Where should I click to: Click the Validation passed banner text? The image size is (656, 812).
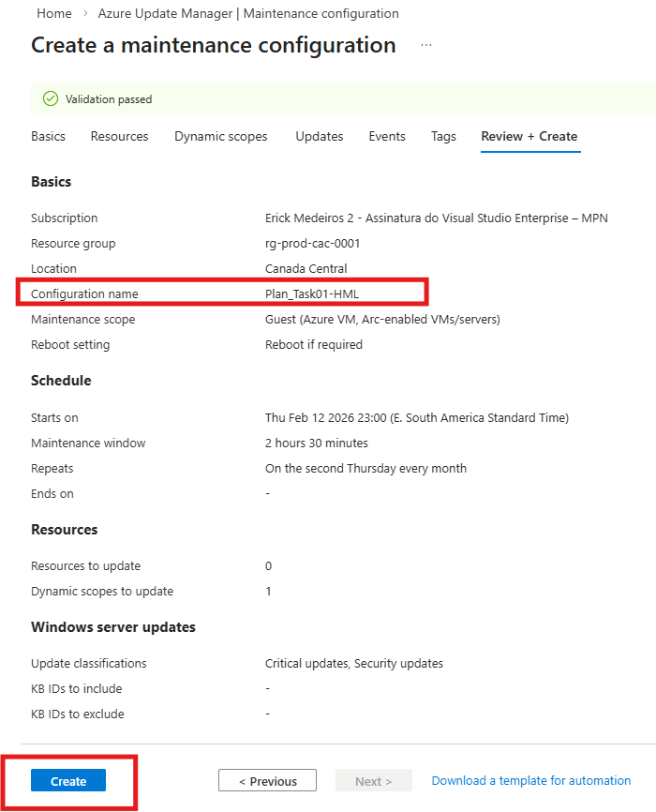[109, 99]
